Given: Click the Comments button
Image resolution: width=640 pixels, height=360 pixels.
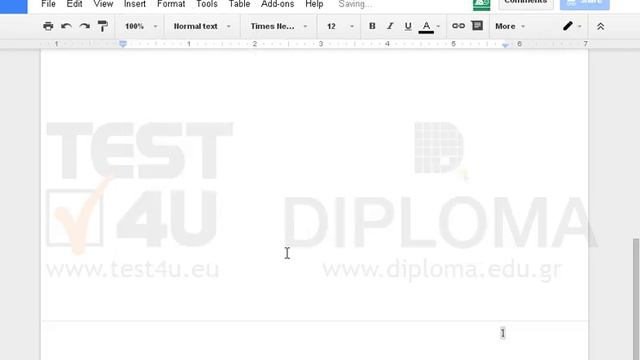Looking at the screenshot, I should 526,3.
